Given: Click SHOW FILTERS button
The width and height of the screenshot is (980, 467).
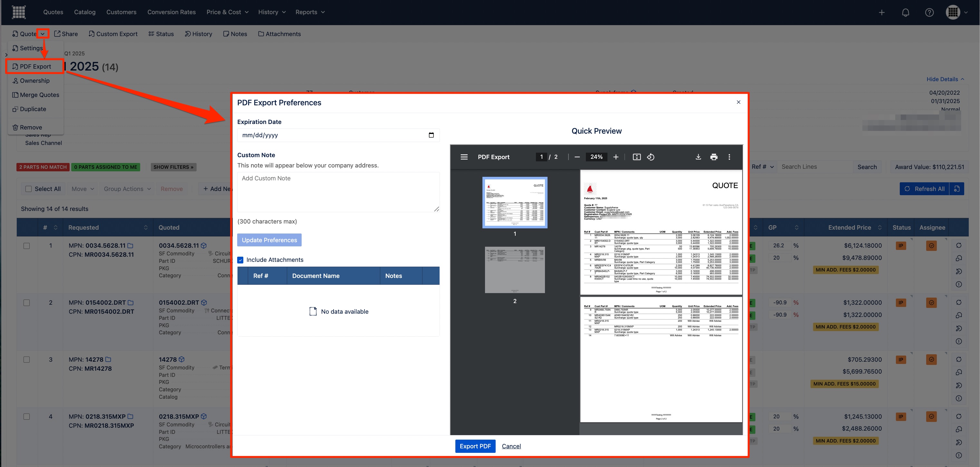Looking at the screenshot, I should [173, 167].
